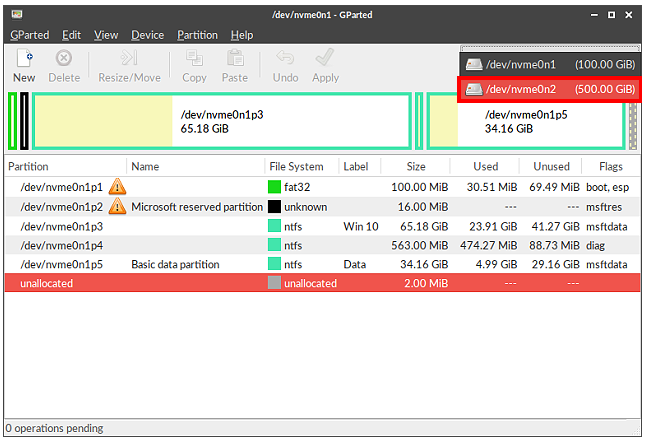This screenshot has height=443, width=645.
Task: Choose /dev/nvme0n2 (500.00 GiB) device
Action: coord(550,89)
